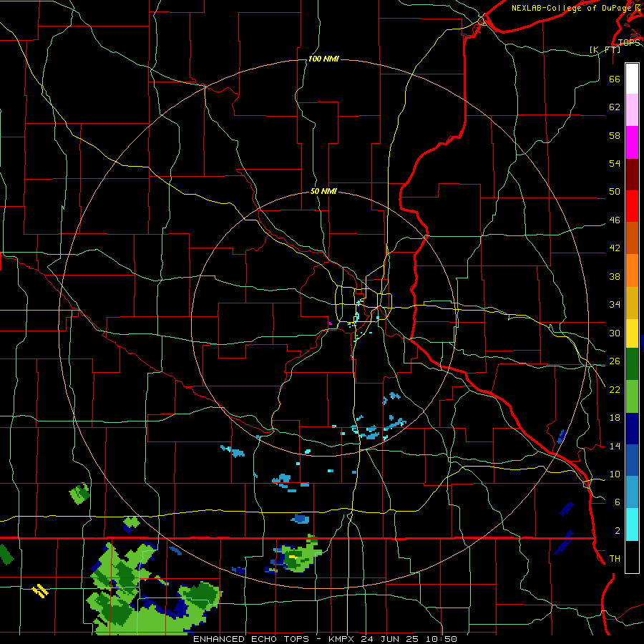Image resolution: width=644 pixels, height=644 pixels.
Task: Click the "14" legend value
Action: coord(615,446)
